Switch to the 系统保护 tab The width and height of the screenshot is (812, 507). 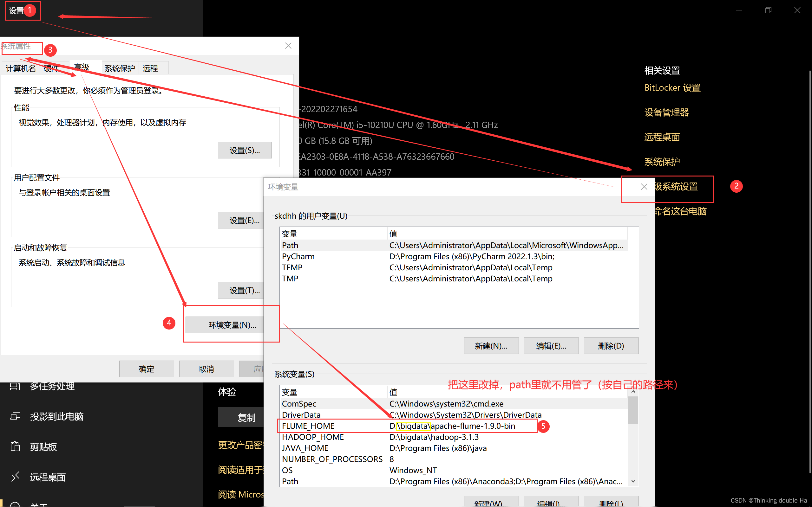[x=120, y=68]
